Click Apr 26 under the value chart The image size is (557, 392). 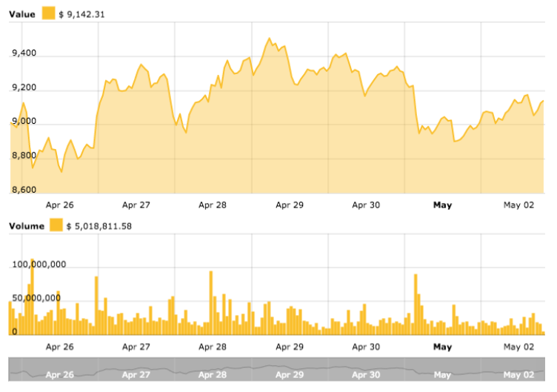(x=60, y=205)
